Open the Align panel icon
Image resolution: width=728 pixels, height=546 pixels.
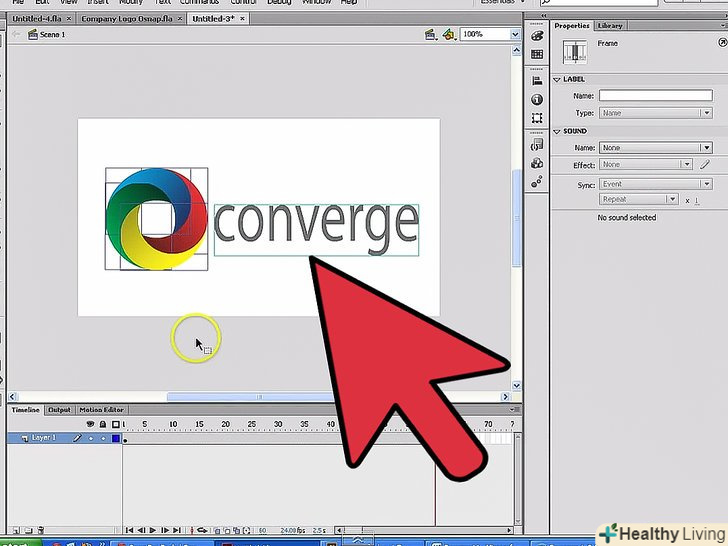(x=537, y=80)
